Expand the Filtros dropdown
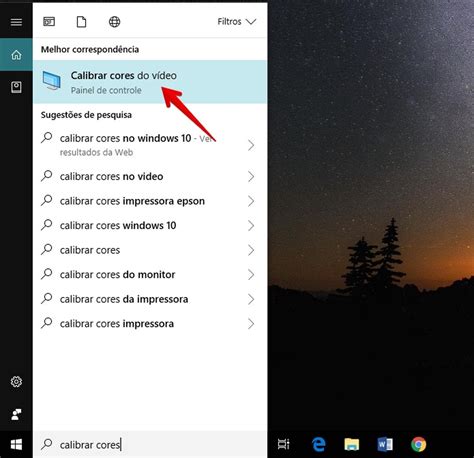474x458 pixels. pos(237,22)
